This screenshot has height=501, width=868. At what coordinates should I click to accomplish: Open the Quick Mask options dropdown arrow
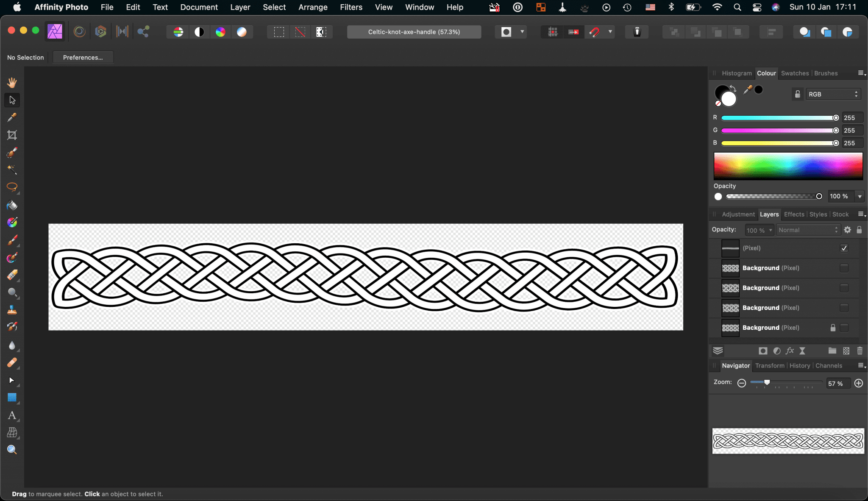(x=522, y=32)
